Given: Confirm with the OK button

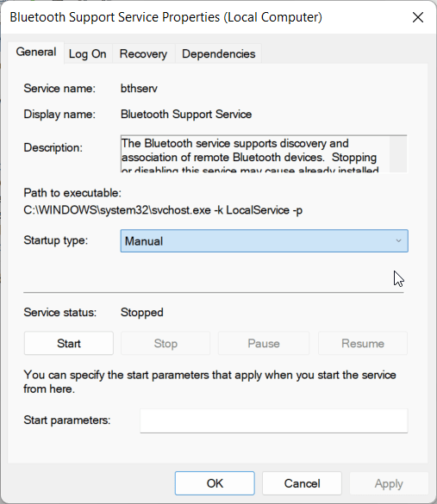Looking at the screenshot, I should click(215, 483).
